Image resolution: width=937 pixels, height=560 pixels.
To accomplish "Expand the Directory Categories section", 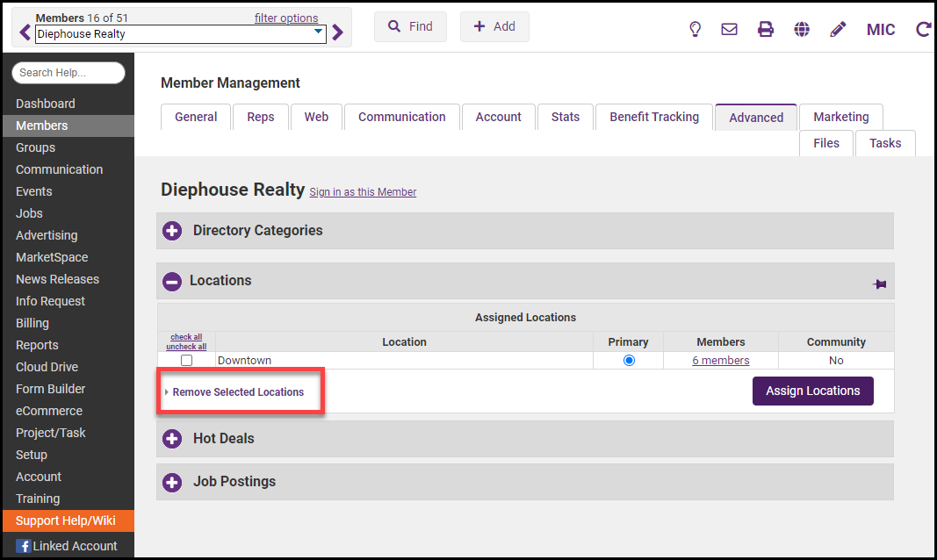I will (x=172, y=231).
